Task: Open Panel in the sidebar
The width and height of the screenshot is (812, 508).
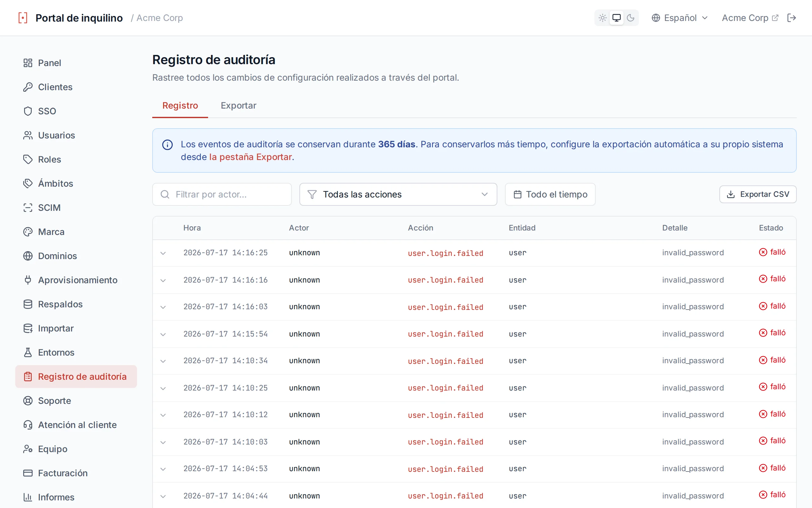Action: (x=76, y=63)
